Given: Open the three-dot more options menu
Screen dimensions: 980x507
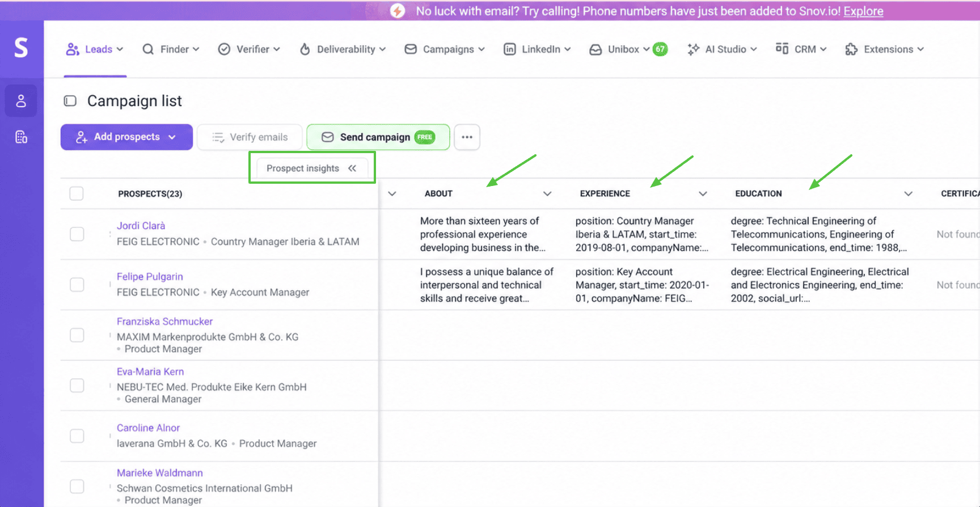Looking at the screenshot, I should coord(467,137).
